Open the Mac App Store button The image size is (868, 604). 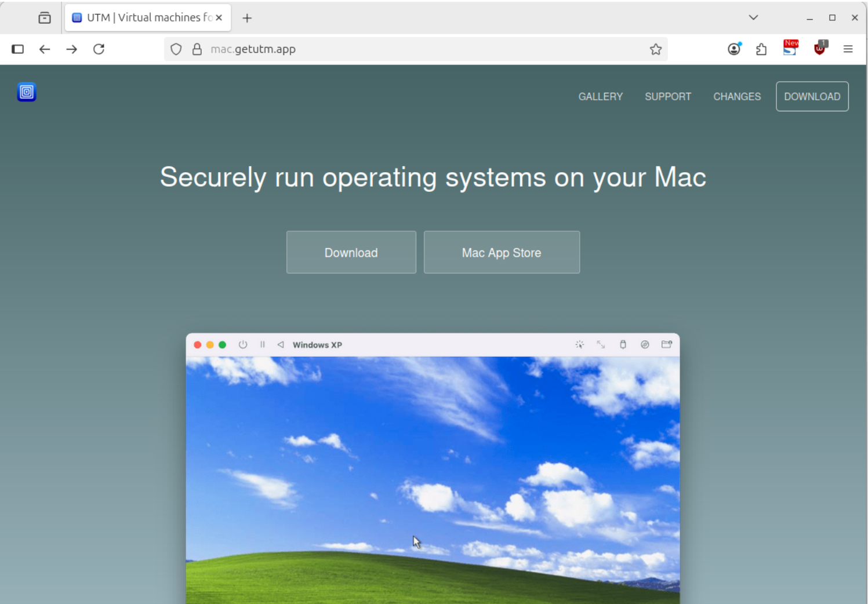click(x=502, y=252)
